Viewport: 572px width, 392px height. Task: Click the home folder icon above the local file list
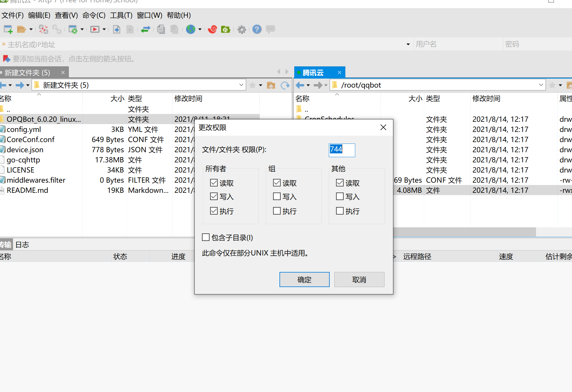271,85
